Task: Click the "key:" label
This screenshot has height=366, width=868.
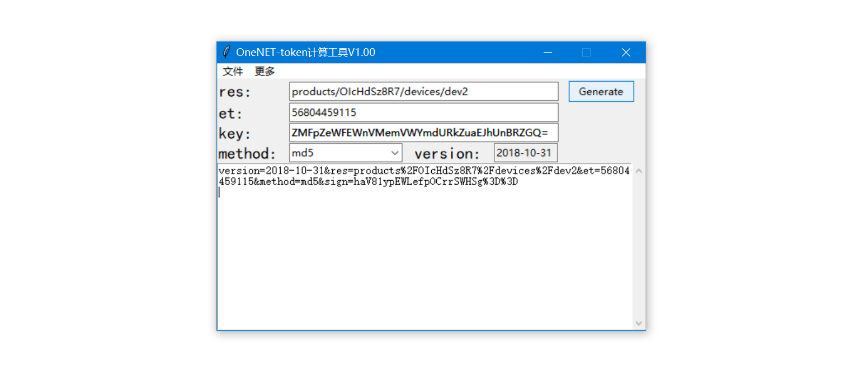Action: click(235, 134)
